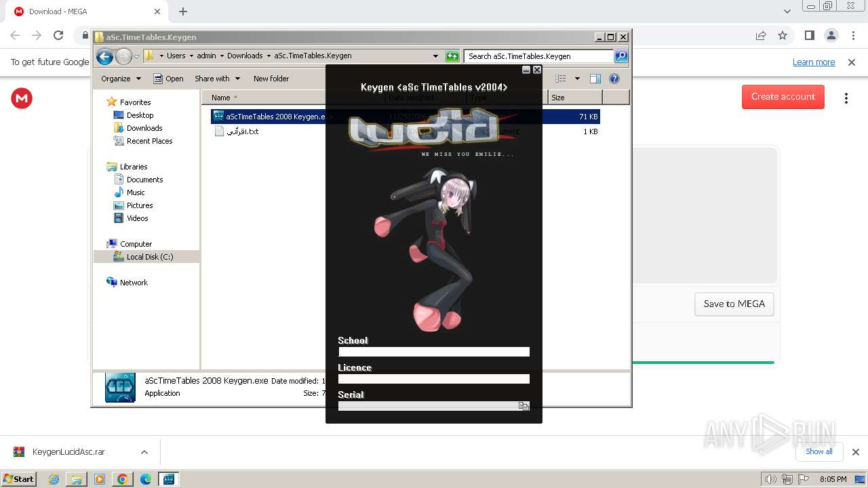Close the Chrome downloads bar
Screen dimensions: 868x488
[x=855, y=452]
